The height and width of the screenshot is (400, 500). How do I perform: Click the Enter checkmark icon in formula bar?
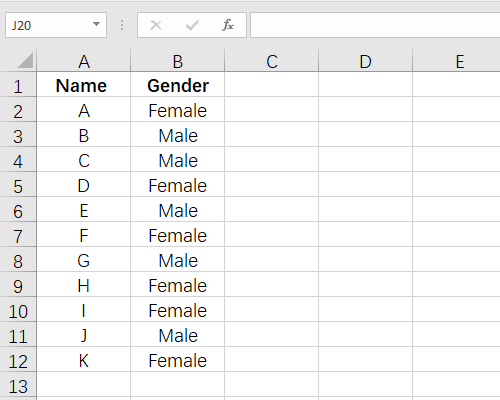point(192,25)
